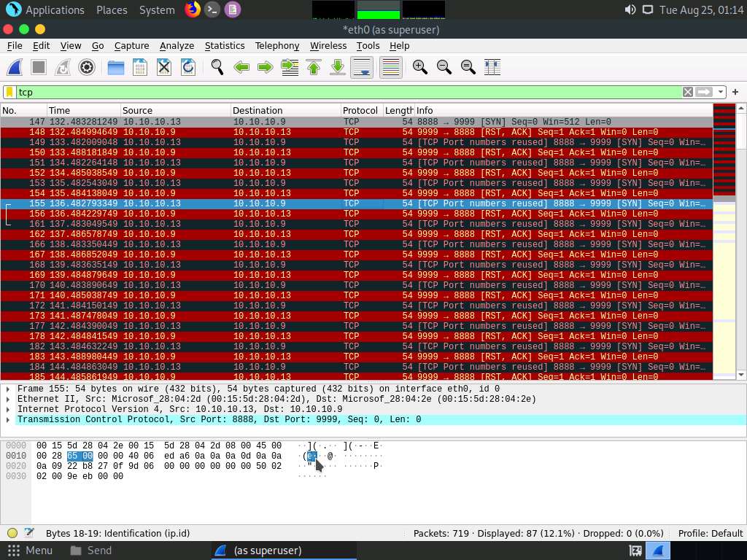Screen dimensions: 747x560
Task: Zoom in main window text
Action: point(419,67)
